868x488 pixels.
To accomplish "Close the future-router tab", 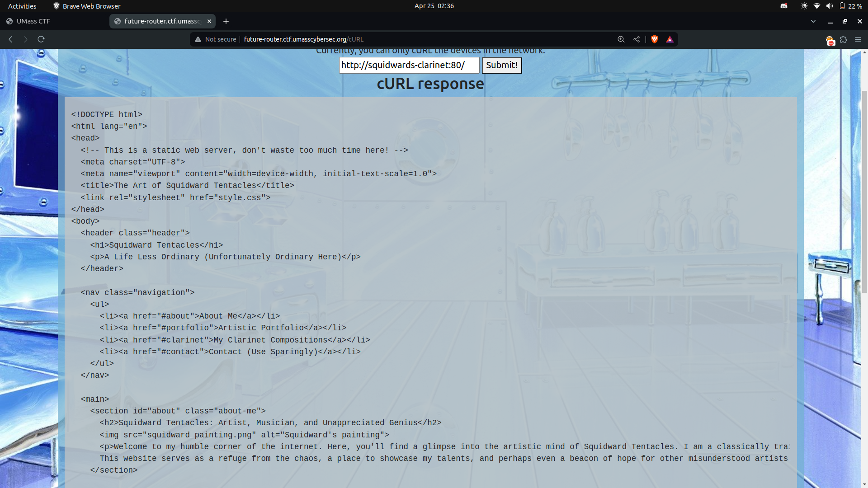I will 209,21.
